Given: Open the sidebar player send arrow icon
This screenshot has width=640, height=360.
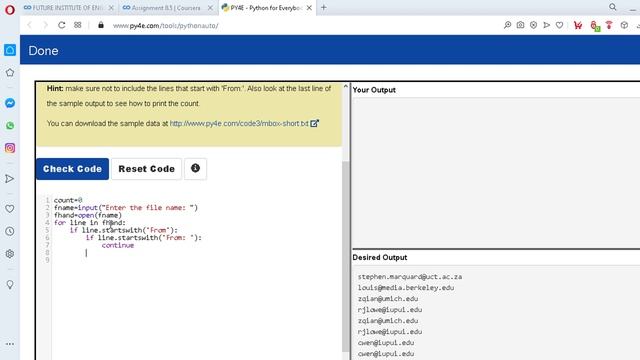Looking at the screenshot, I should 10,179.
